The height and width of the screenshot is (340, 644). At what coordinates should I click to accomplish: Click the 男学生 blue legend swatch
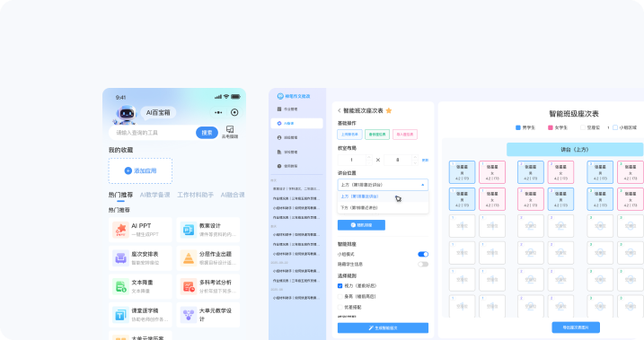click(518, 127)
